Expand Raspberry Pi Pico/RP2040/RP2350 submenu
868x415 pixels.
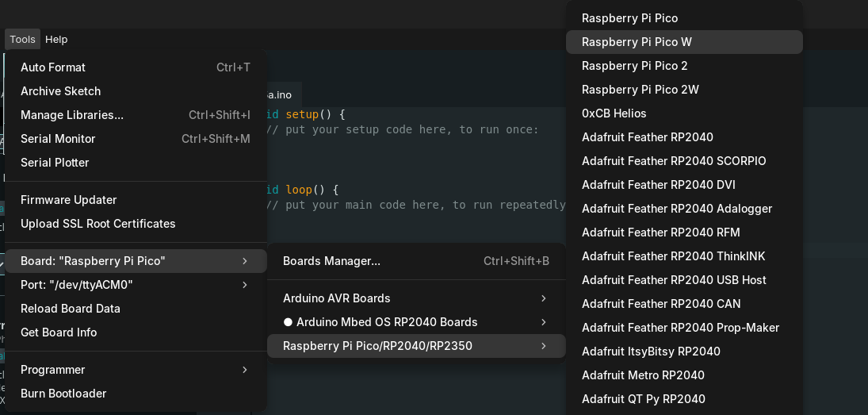tap(416, 346)
